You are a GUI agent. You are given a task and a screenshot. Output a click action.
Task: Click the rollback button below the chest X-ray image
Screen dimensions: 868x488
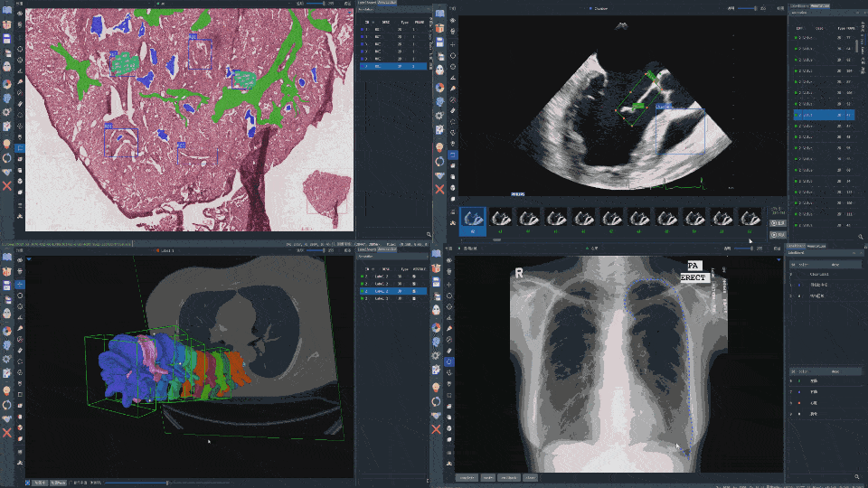click(x=509, y=477)
